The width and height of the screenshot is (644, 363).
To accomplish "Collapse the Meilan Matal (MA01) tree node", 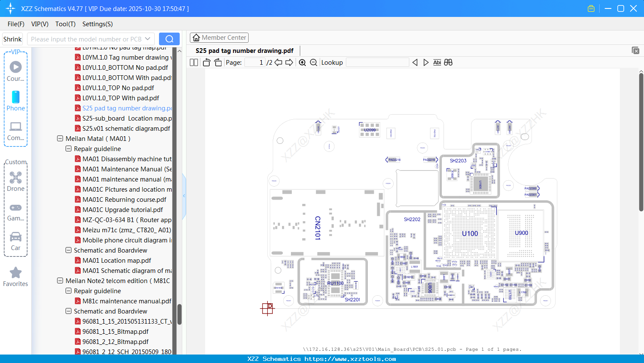I will (60, 138).
